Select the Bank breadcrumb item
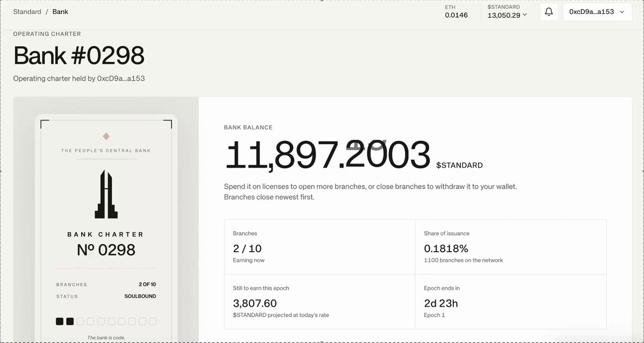The image size is (644, 343). tap(60, 11)
